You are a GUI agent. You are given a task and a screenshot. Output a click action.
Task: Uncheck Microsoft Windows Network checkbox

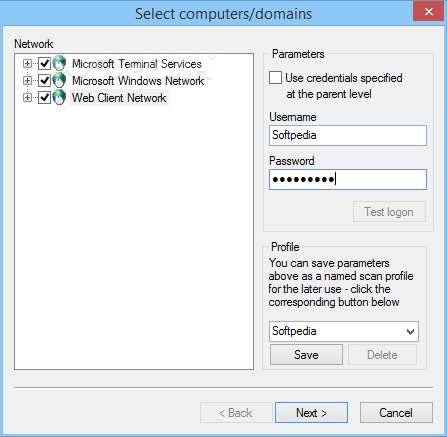pyautogui.click(x=45, y=80)
